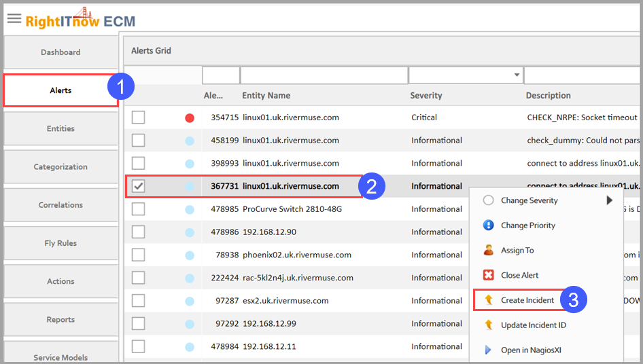Open the Fly Rules section

point(60,242)
